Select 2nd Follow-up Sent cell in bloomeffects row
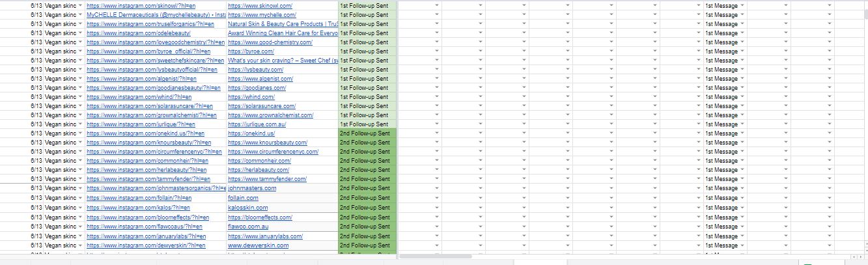Image resolution: width=868 pixels, height=265 pixels. tap(367, 217)
